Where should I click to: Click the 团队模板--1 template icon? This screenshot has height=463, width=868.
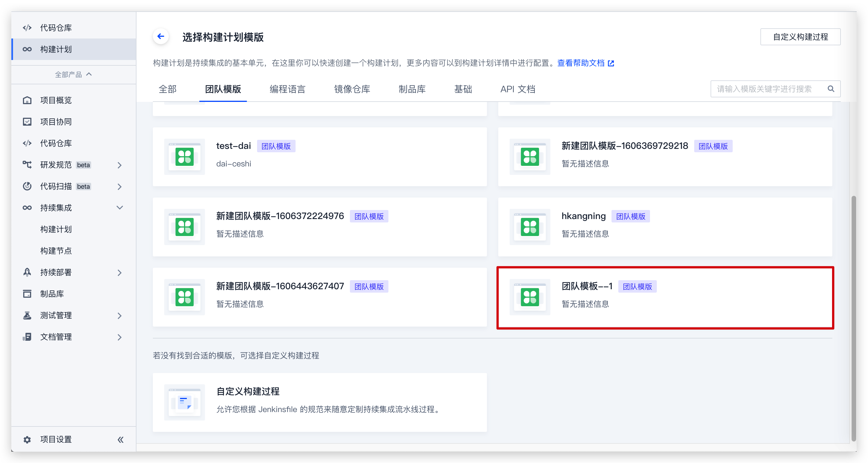coord(530,297)
